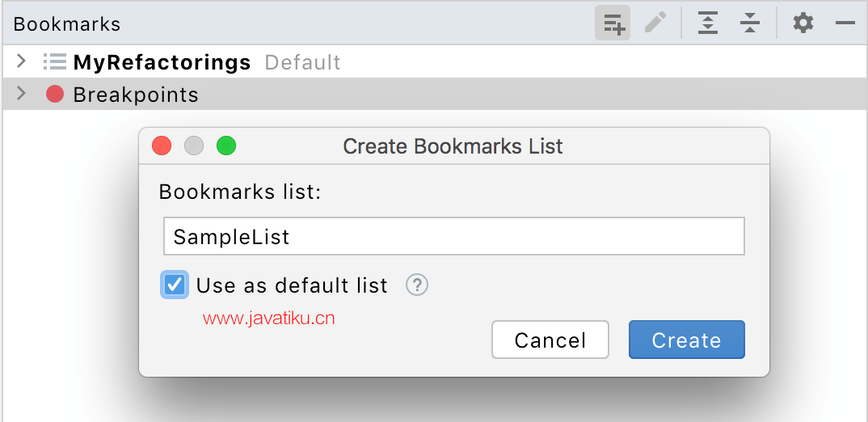Expand the MyRefactorings list node
868x422 pixels.
click(21, 61)
